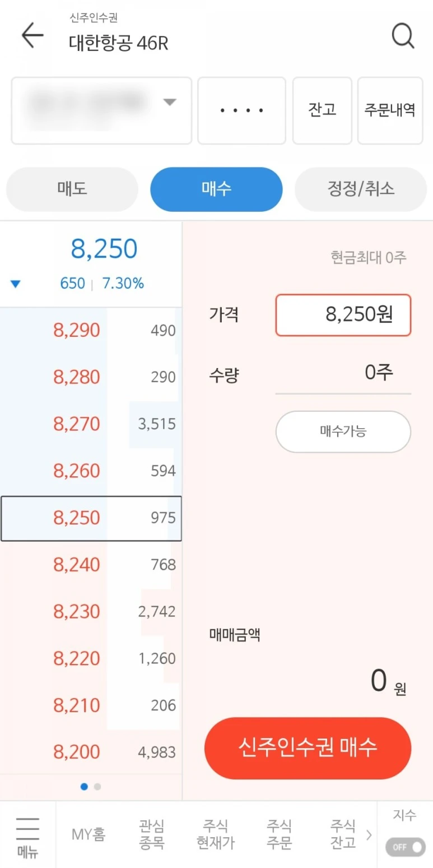Viewport: 433px width, 868px height.
Task: Tap the back arrow icon
Action: pos(32,36)
